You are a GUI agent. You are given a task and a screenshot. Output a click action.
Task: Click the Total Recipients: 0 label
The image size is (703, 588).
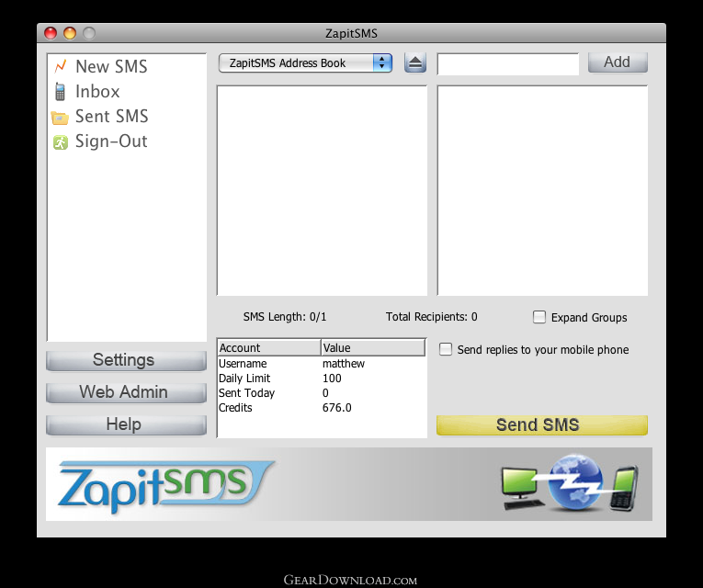[x=431, y=317]
